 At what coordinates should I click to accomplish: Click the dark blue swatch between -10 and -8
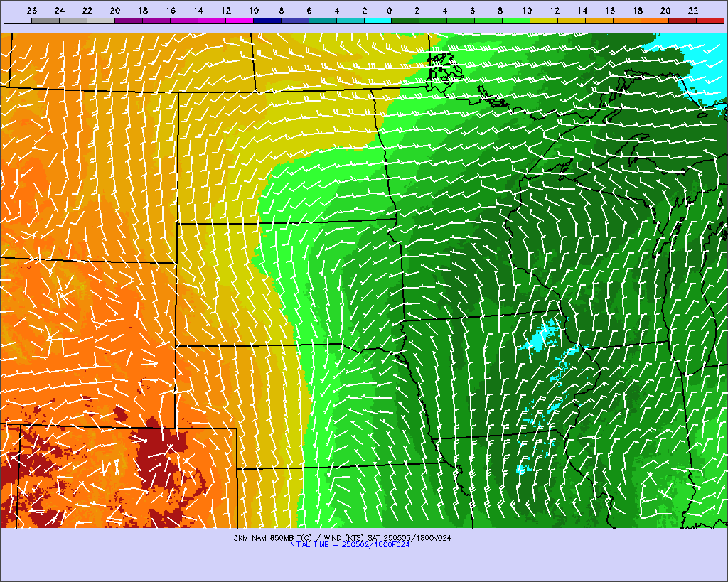pyautogui.click(x=267, y=21)
